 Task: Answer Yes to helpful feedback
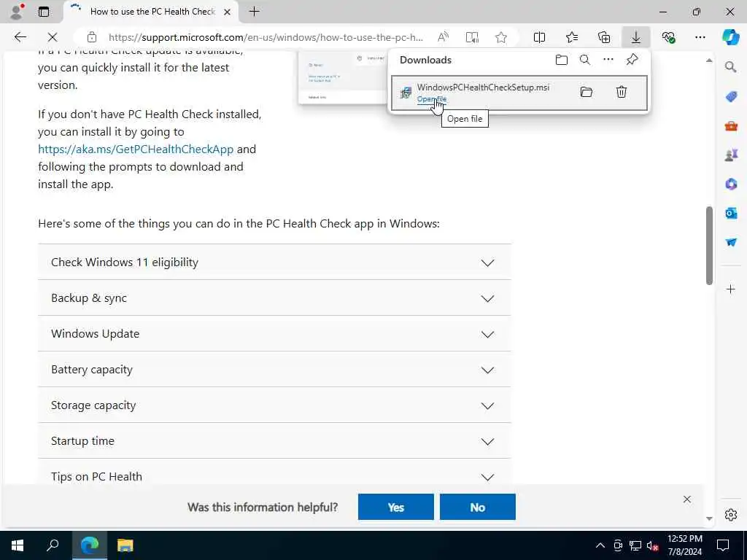[x=396, y=507]
